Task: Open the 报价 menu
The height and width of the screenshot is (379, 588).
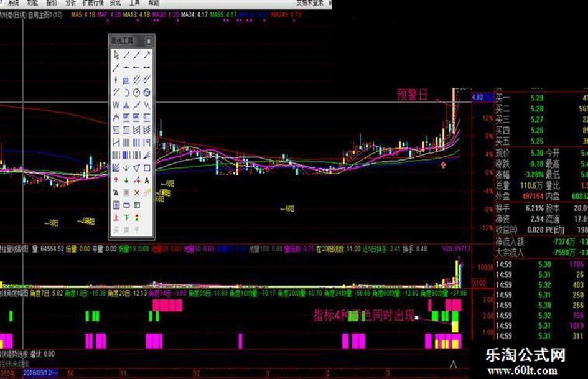Action: [x=52, y=3]
